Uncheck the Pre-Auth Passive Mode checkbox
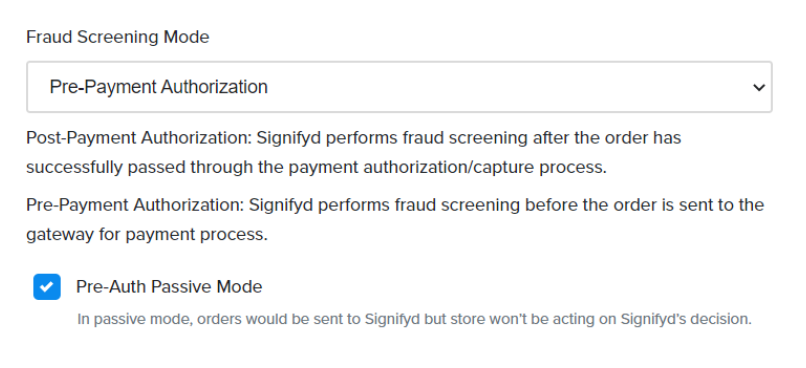 pyautogui.click(x=47, y=287)
